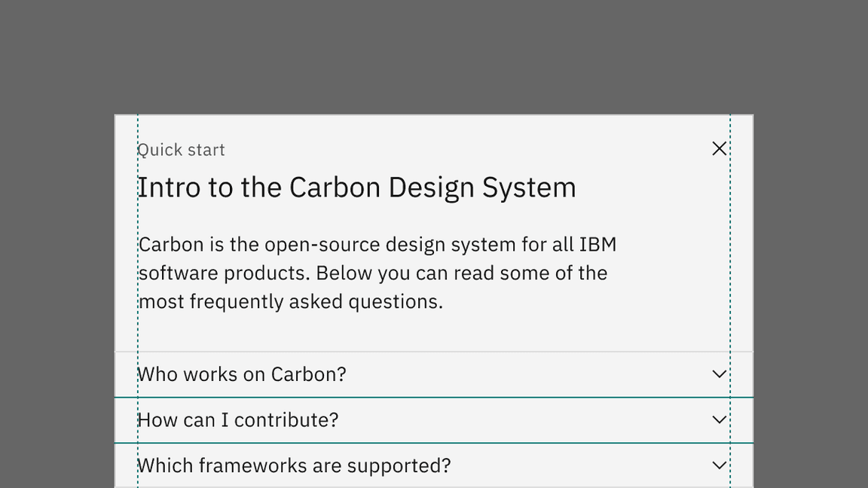The width and height of the screenshot is (868, 488).
Task: Click the word "IBM" in the description
Action: click(598, 245)
